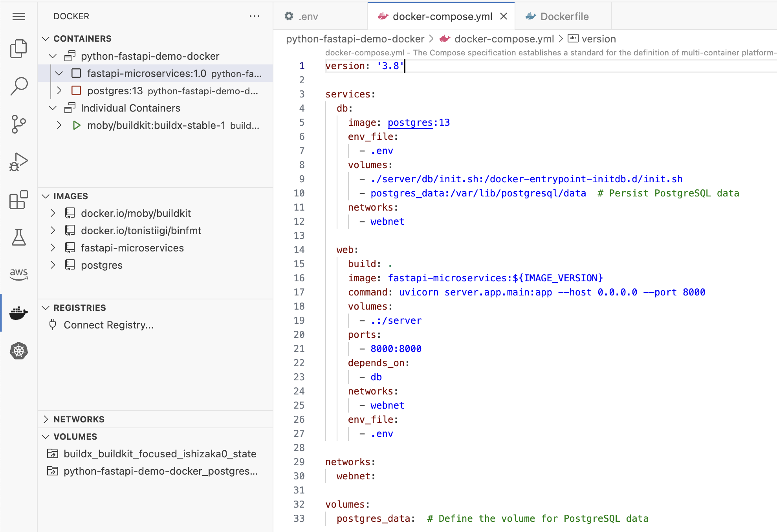Collapse the VOLUMES section
Viewport: 777px width, 532px height.
[46, 437]
